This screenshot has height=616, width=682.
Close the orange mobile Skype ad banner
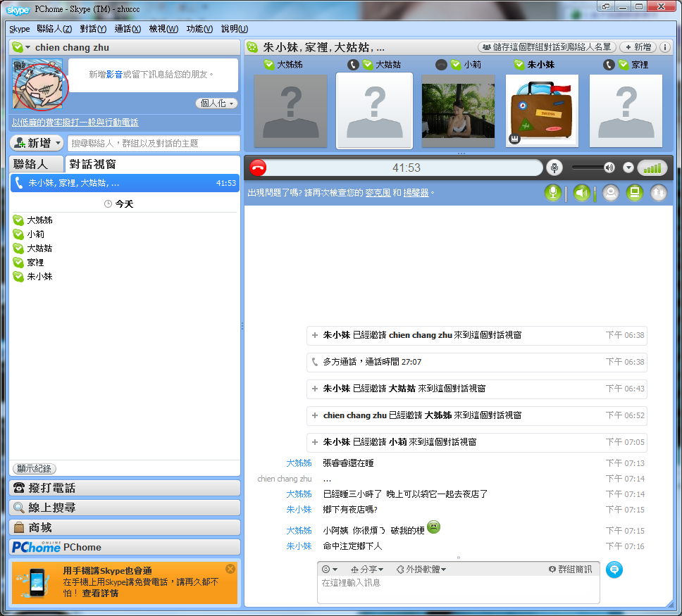coord(230,569)
